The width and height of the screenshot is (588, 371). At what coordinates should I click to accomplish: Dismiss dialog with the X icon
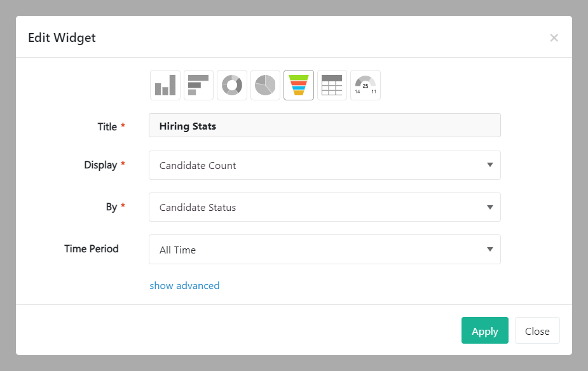554,38
